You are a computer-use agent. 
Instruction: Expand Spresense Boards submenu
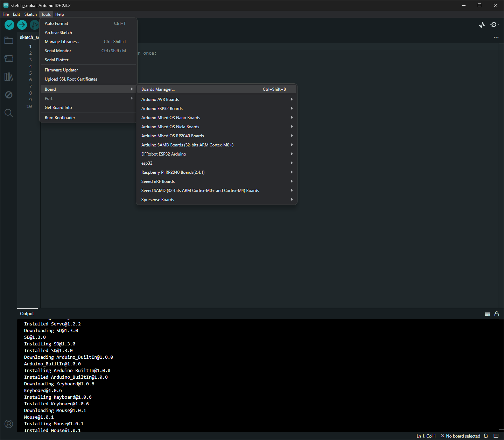(217, 200)
